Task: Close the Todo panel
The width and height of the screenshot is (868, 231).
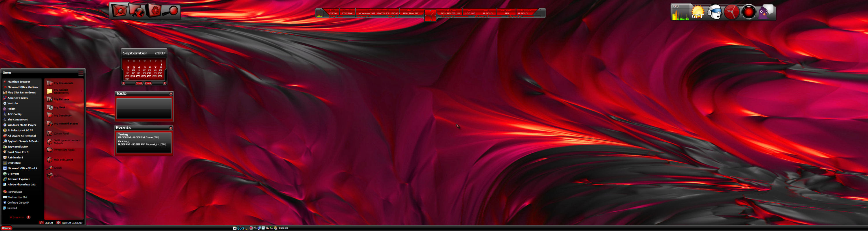Action: pos(171,94)
